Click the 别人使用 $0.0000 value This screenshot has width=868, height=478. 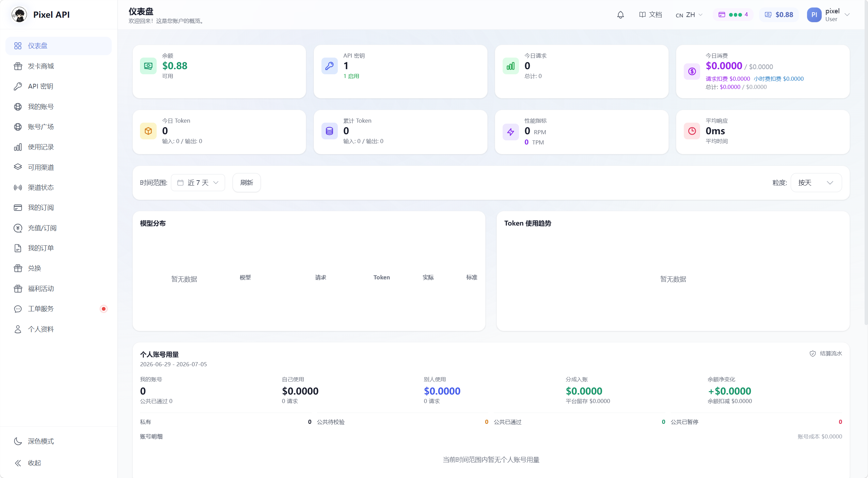pos(442,391)
